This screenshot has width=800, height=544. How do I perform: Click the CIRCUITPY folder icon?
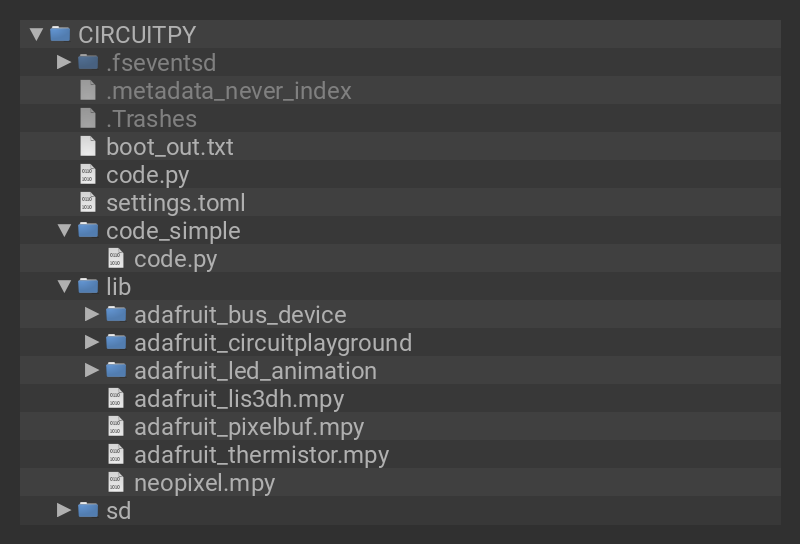point(60,34)
